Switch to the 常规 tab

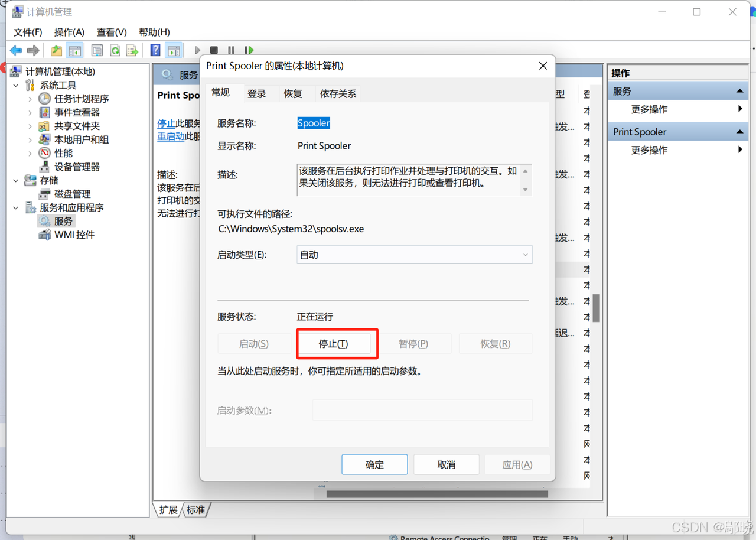click(x=221, y=92)
